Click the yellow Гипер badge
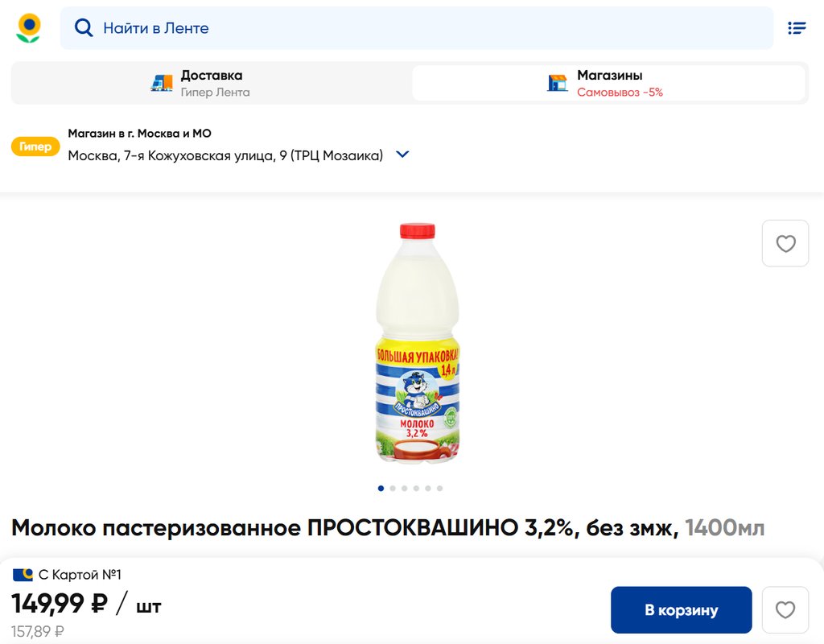This screenshot has height=644, width=824. (35, 147)
